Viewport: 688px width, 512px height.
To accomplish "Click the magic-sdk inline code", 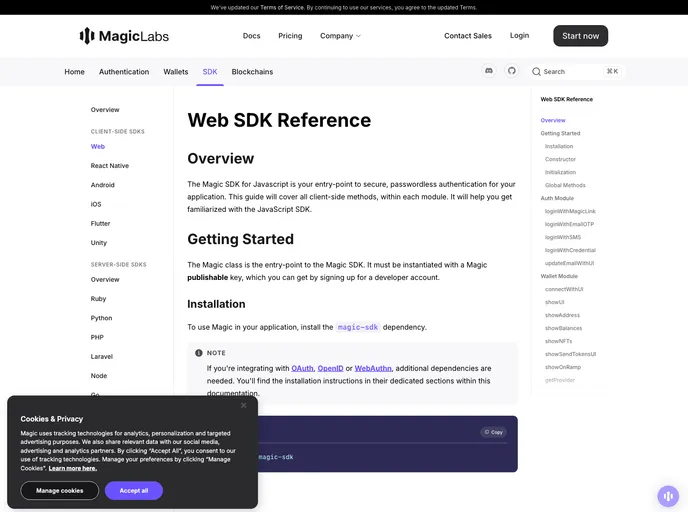I will point(358,327).
